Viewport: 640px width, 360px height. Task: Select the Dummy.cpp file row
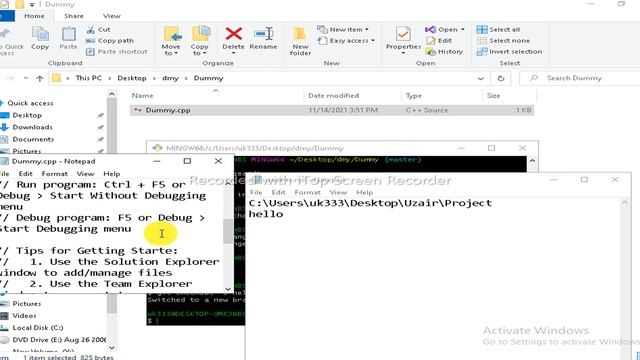[332, 110]
